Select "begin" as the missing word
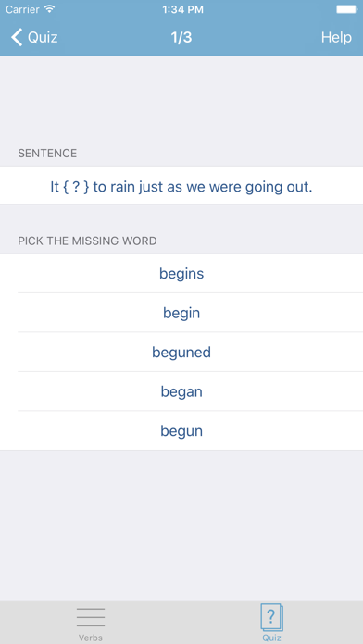This screenshot has height=644, width=363. point(181,313)
